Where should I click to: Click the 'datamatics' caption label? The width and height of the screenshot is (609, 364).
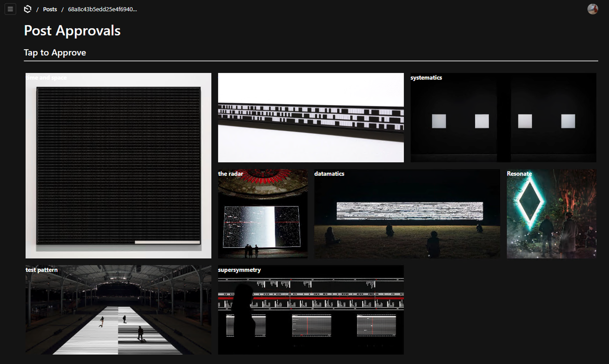(329, 174)
